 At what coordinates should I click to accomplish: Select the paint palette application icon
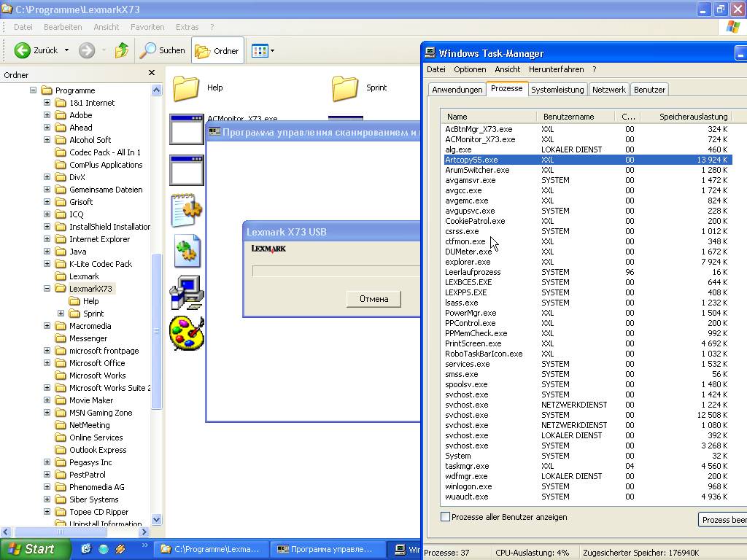(187, 332)
